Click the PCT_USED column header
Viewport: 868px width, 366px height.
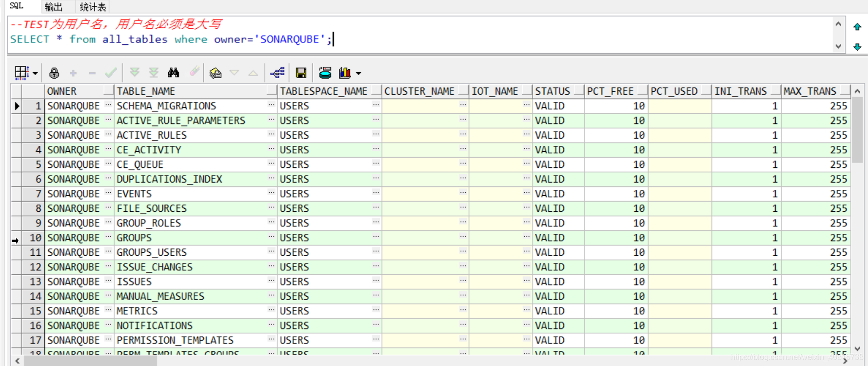pyautogui.click(x=680, y=91)
